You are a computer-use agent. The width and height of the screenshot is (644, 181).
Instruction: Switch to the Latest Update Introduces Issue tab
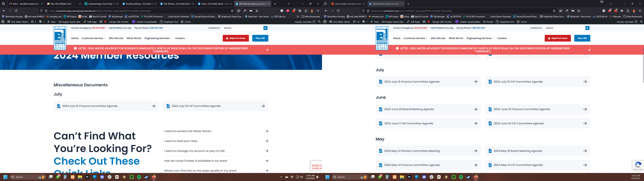[x=348, y=4]
